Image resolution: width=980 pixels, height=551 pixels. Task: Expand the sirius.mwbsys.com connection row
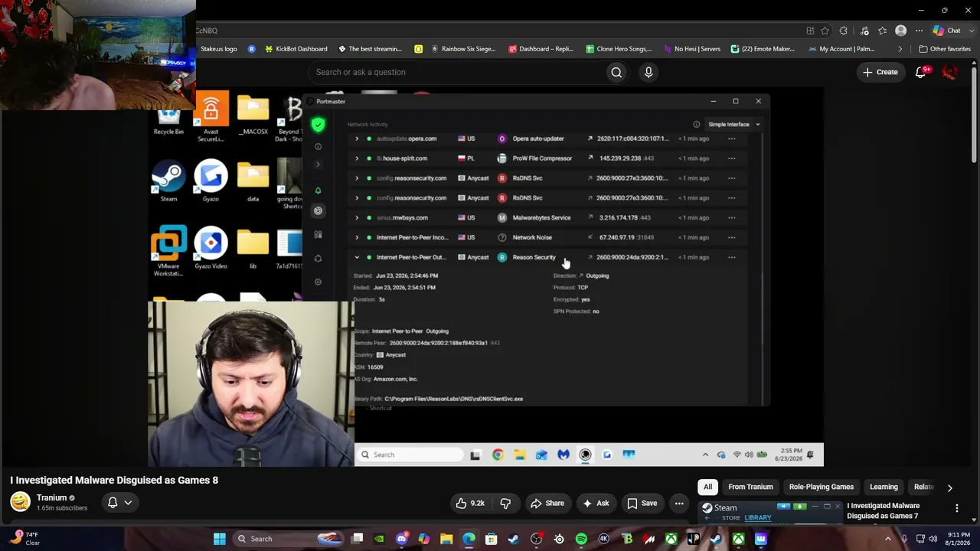357,217
